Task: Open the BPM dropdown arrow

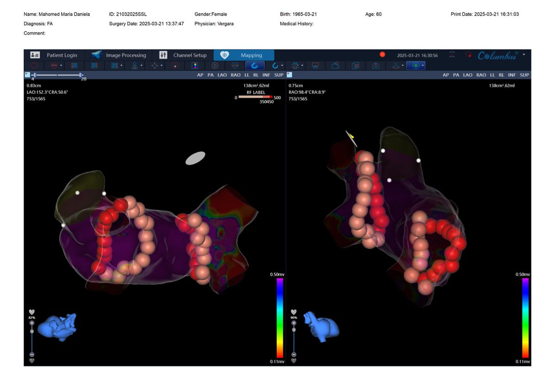Action: tap(61, 66)
